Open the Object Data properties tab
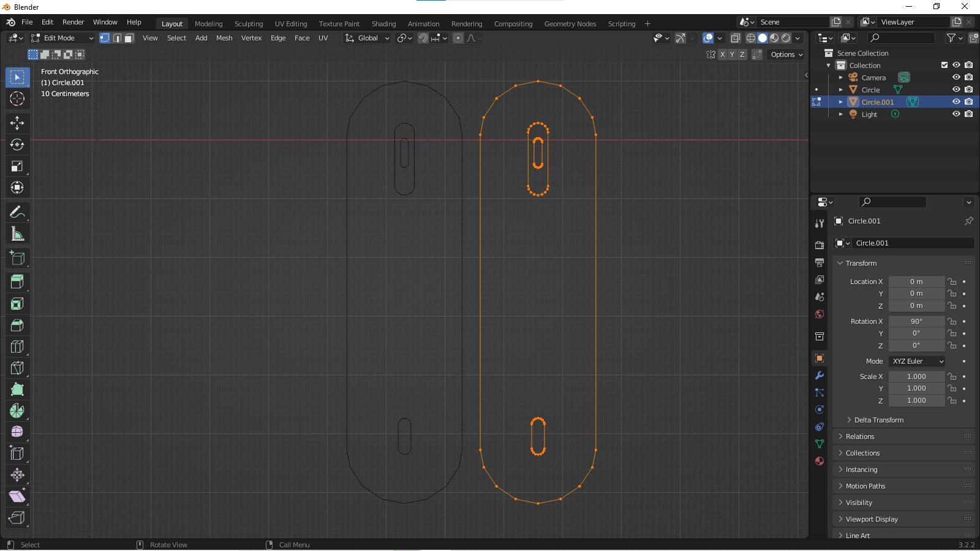The height and width of the screenshot is (551, 980). tap(820, 444)
